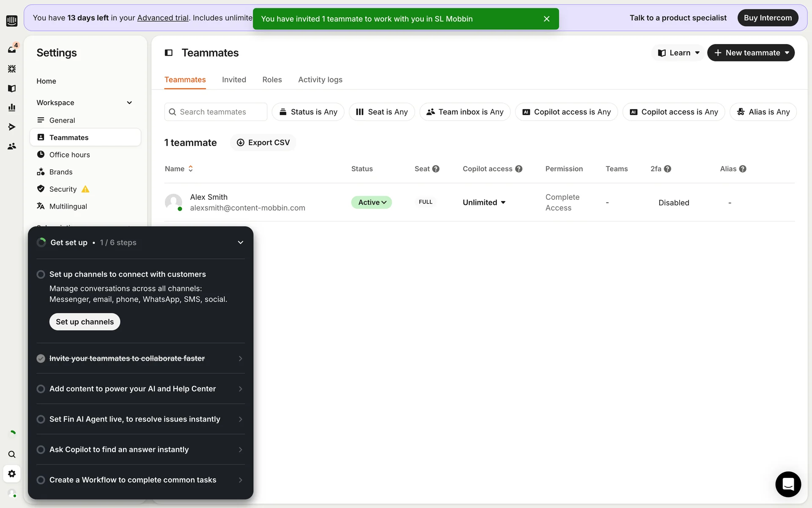Open the Active status dropdown for Alex Smith

click(x=372, y=202)
